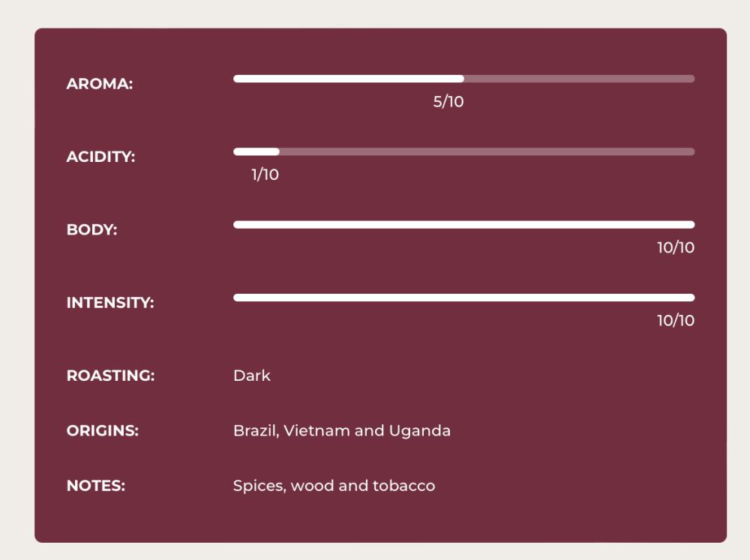Viewport: 750px width, 560px height.
Task: Click the 1/10 acidity score
Action: pyautogui.click(x=265, y=175)
